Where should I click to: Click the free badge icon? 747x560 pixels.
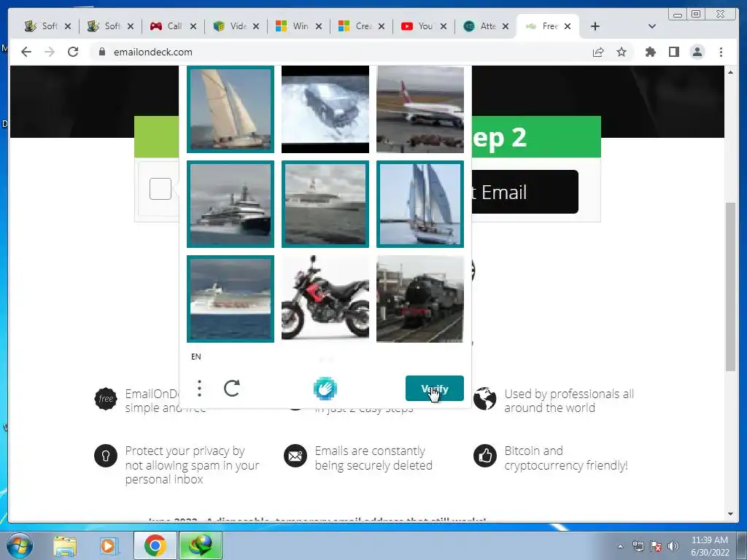click(x=106, y=399)
